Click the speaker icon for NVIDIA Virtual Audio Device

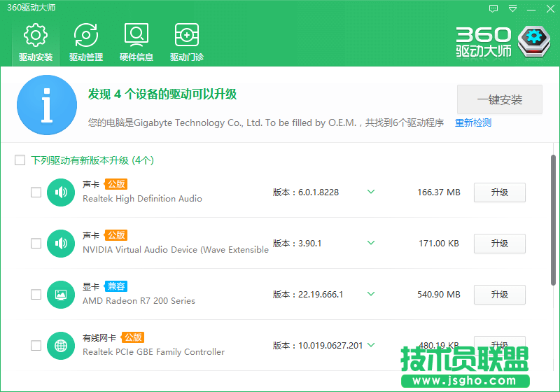(61, 243)
